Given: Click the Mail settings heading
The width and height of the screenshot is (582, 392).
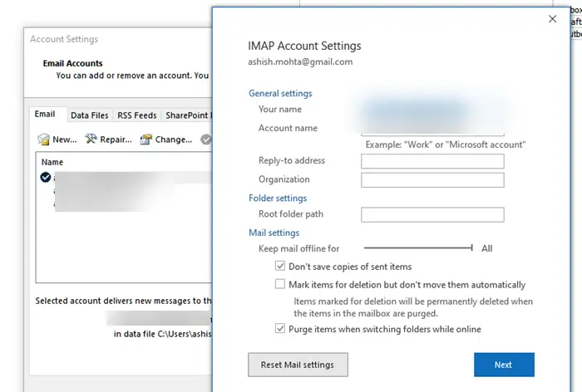Looking at the screenshot, I should click(274, 233).
